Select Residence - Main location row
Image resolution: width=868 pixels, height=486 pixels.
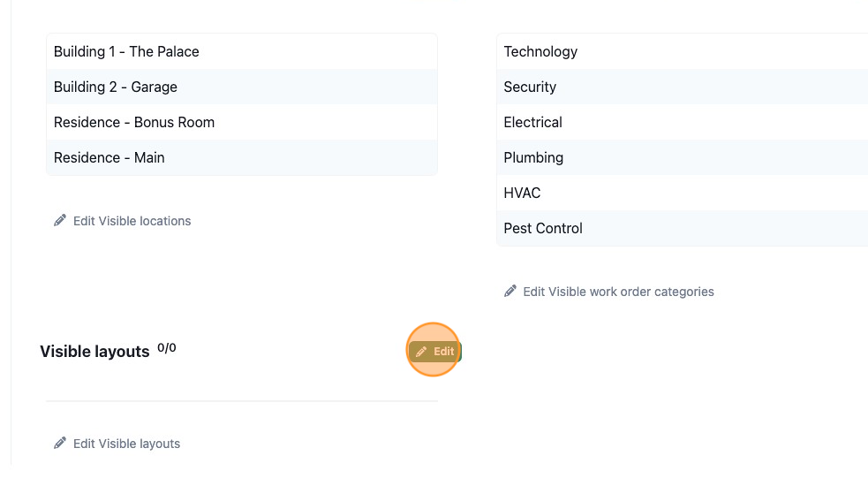click(242, 157)
